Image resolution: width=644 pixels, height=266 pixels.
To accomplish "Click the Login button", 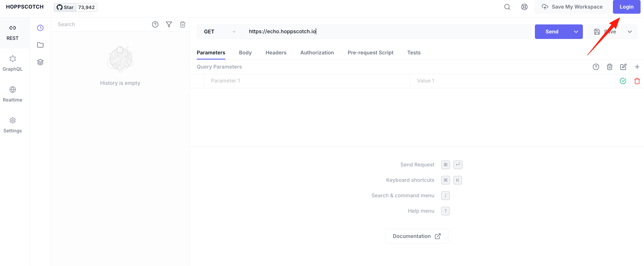I will pyautogui.click(x=626, y=7).
